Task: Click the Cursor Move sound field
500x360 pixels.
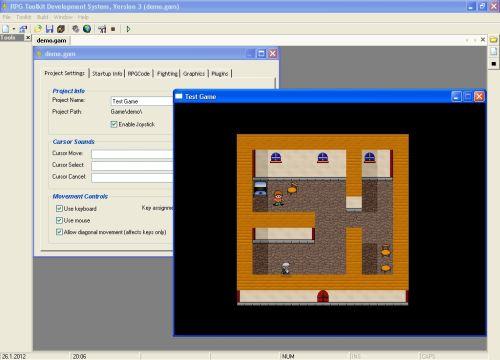Action: (x=133, y=154)
